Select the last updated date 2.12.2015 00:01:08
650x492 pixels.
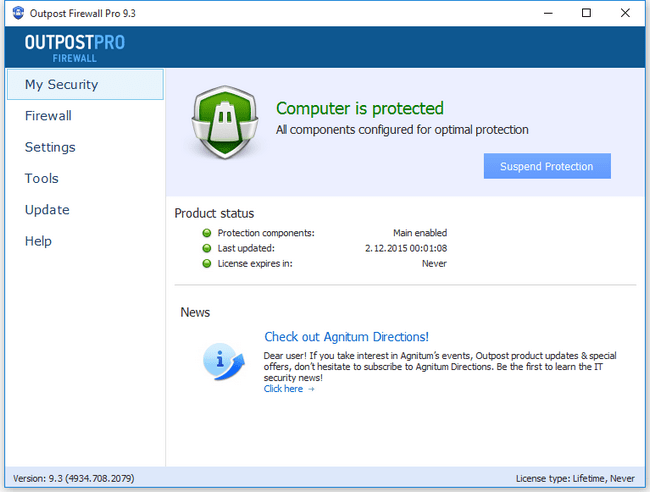click(x=406, y=248)
